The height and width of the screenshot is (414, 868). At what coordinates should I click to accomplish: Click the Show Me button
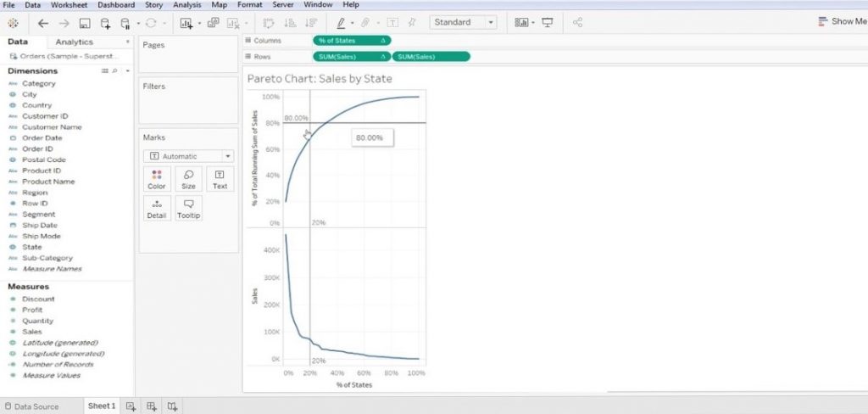(843, 21)
